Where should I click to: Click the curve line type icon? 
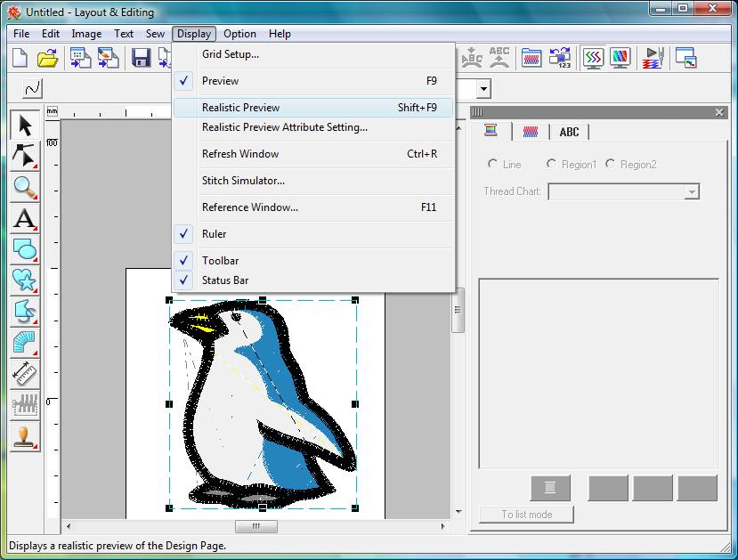point(32,88)
